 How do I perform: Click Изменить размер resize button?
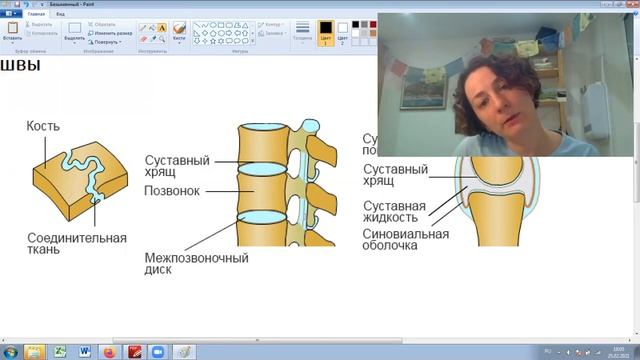110,33
